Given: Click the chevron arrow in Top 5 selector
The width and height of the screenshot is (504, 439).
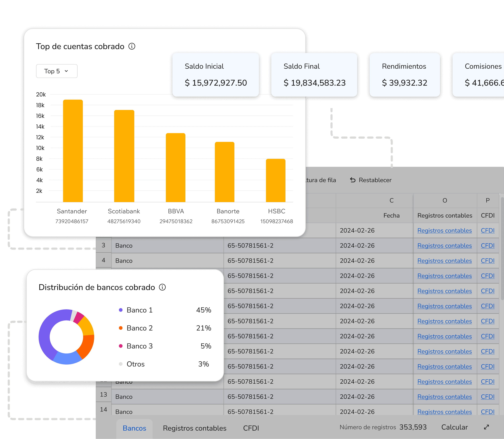Looking at the screenshot, I should coord(66,71).
